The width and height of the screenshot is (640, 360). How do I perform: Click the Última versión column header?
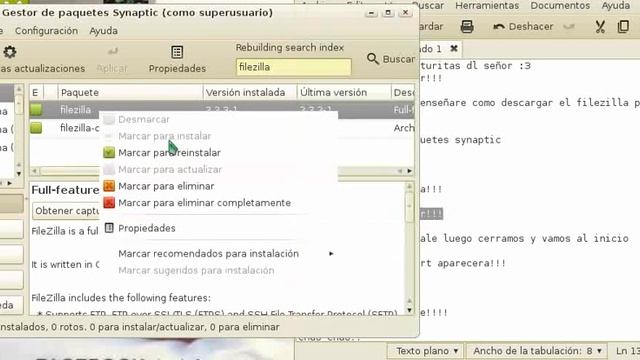[344, 93]
